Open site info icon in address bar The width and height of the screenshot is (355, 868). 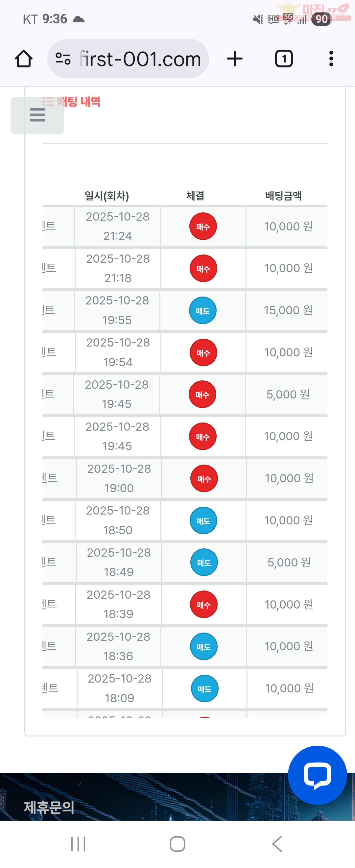(63, 59)
